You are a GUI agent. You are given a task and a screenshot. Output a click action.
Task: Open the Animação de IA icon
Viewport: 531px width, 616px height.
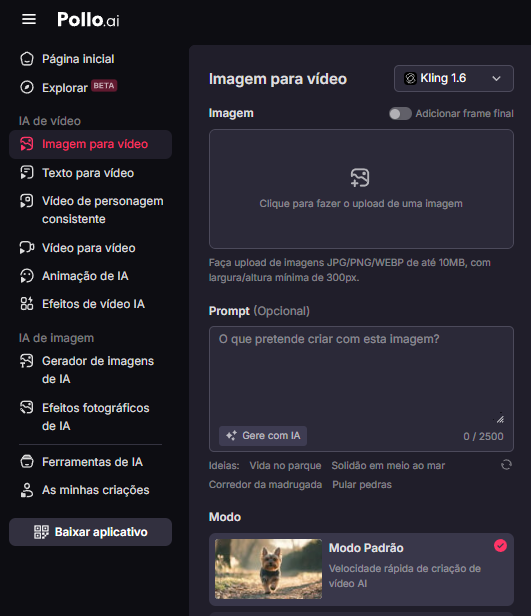coord(27,276)
